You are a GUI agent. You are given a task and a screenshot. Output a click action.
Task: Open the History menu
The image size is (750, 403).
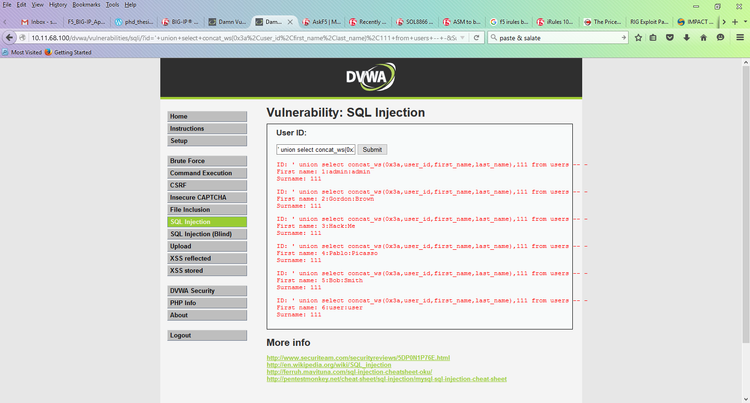click(x=58, y=5)
